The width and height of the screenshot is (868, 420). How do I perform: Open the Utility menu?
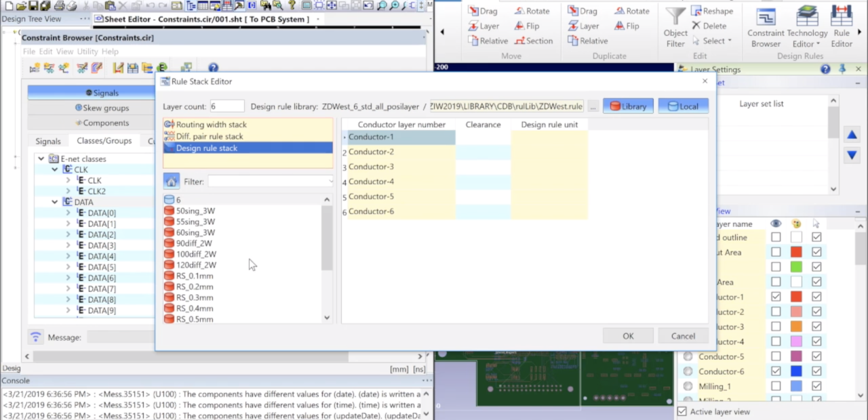coord(87,51)
